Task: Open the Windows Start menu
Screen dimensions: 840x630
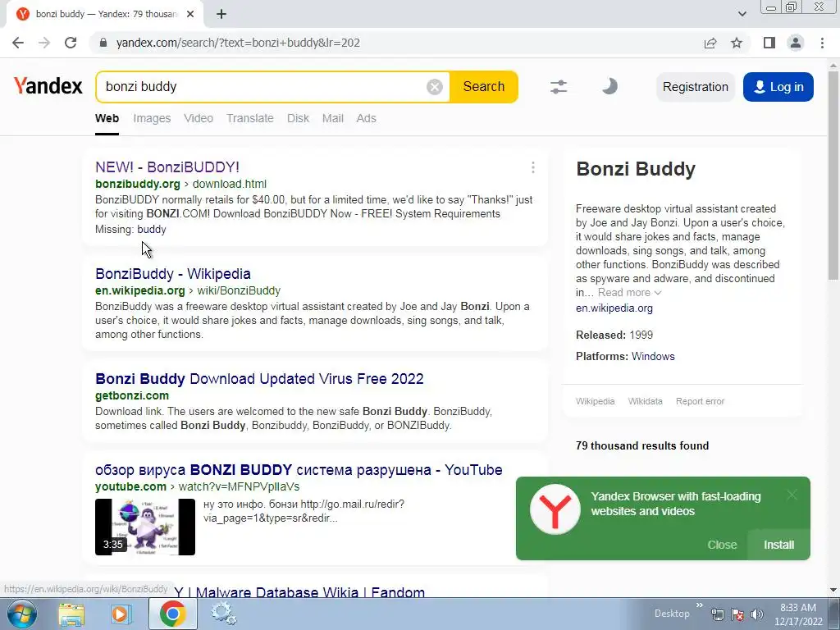Action: pos(22,614)
